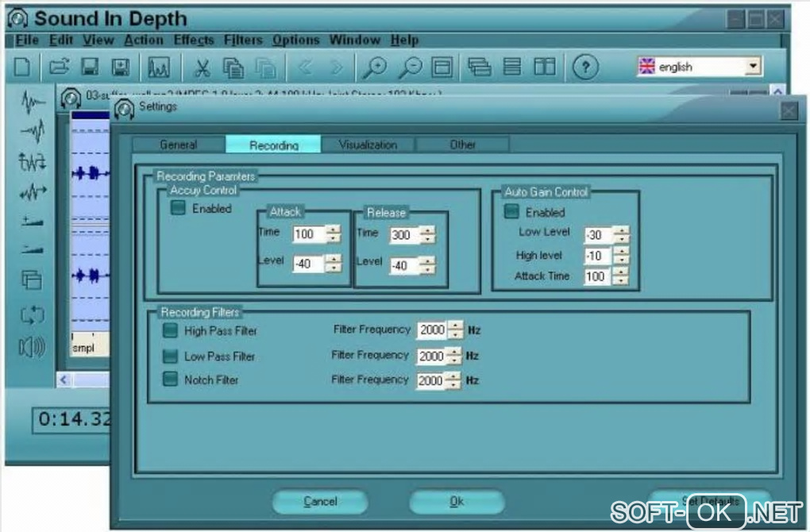810x532 pixels.
Task: Click the New file toolbar icon
Action: click(x=21, y=67)
